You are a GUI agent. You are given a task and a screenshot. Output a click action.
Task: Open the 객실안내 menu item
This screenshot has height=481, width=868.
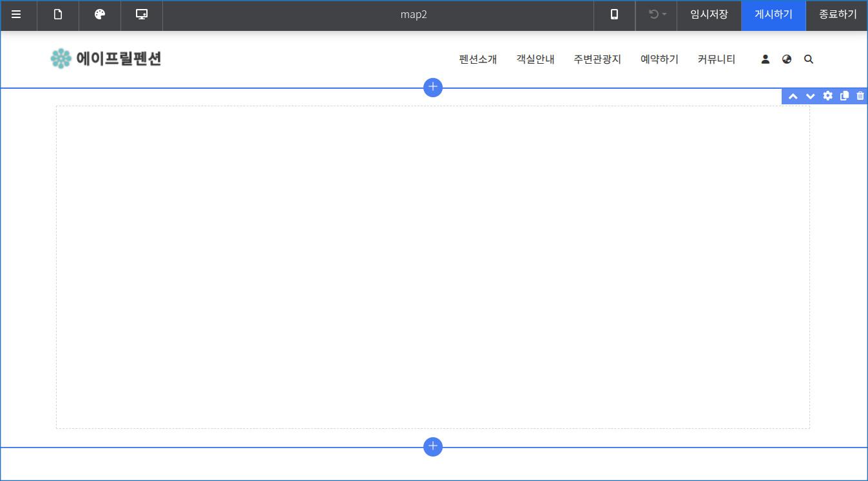click(535, 59)
